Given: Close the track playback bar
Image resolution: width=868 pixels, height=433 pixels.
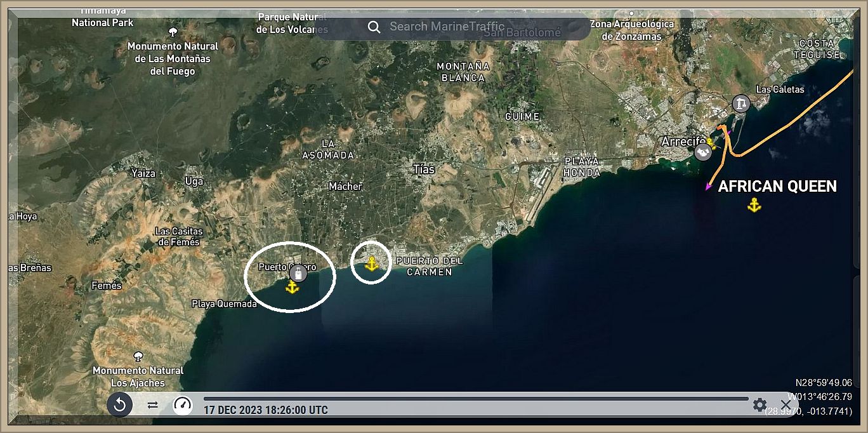Looking at the screenshot, I should click(x=786, y=404).
